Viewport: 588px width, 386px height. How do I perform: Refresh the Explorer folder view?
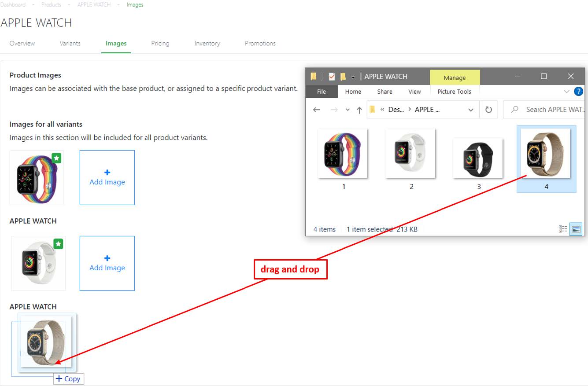tap(488, 110)
